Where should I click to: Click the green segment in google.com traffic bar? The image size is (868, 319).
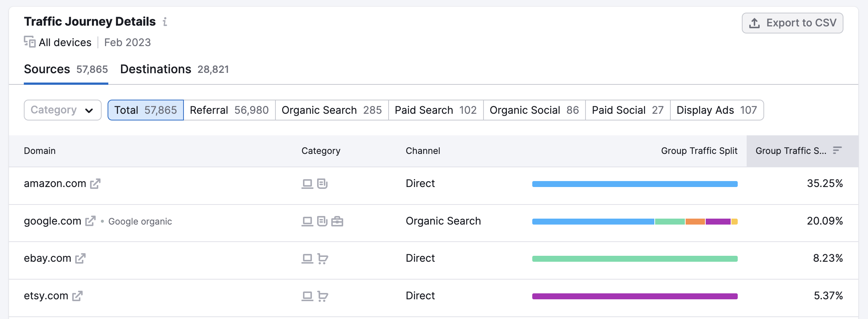coord(670,222)
